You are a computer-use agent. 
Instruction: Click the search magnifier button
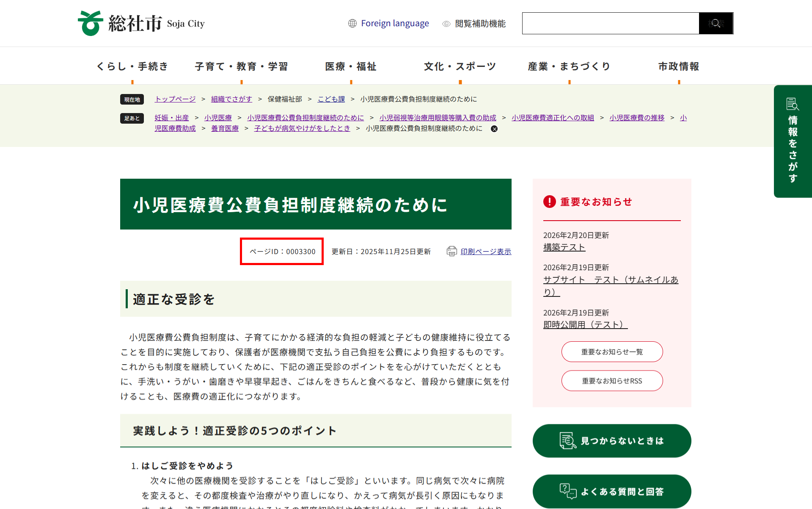coord(716,23)
